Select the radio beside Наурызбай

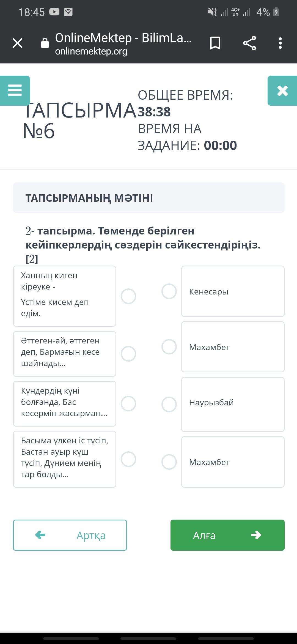[169, 404]
